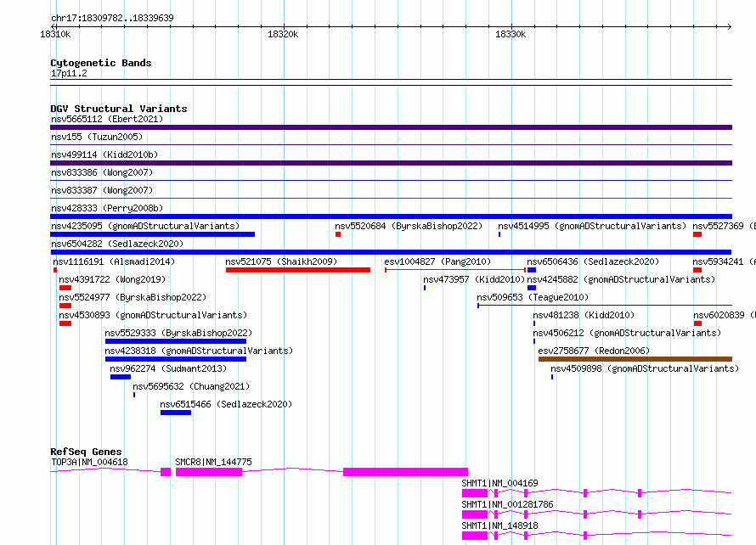
Task: Click the RefSeq Genes track title
Action: [x=86, y=452]
